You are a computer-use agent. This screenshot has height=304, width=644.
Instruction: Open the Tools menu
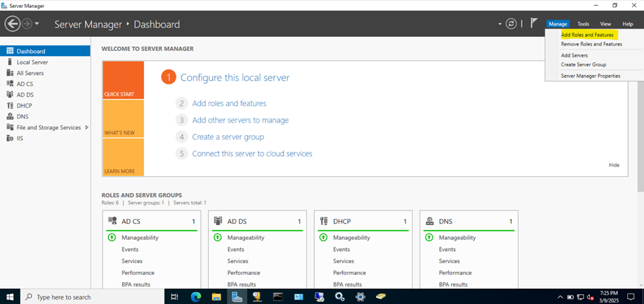[583, 24]
